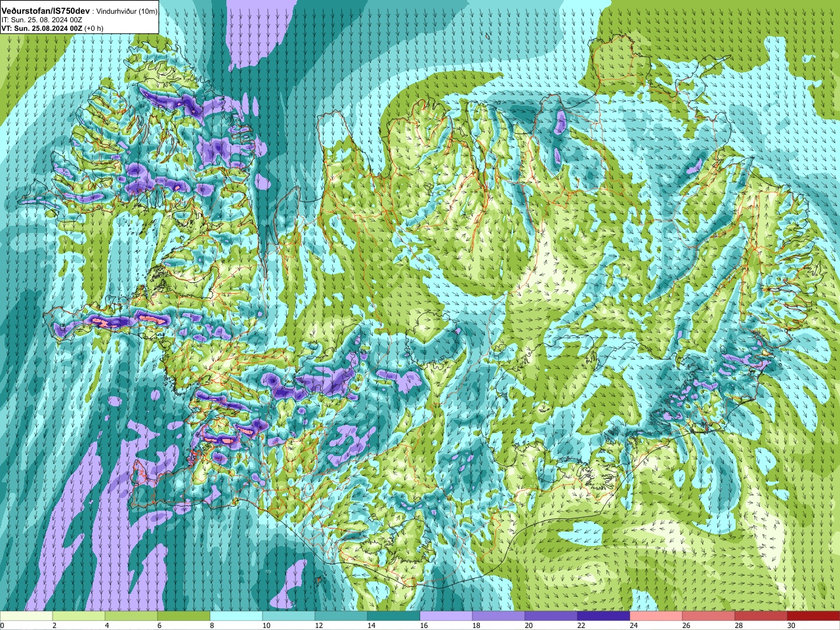Select the 4–6 green legend swatch
Viewport: 840px width, 630px height.
(131, 616)
